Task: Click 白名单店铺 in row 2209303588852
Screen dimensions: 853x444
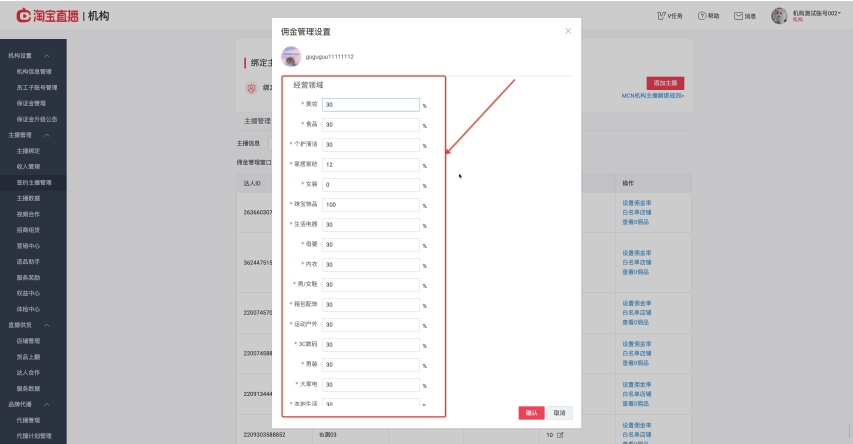Action: [637, 435]
